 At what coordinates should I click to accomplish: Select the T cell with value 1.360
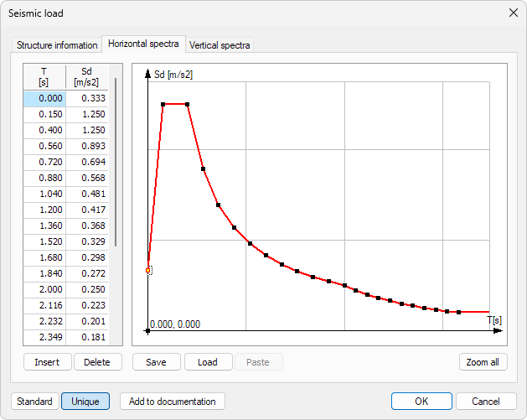click(x=44, y=226)
